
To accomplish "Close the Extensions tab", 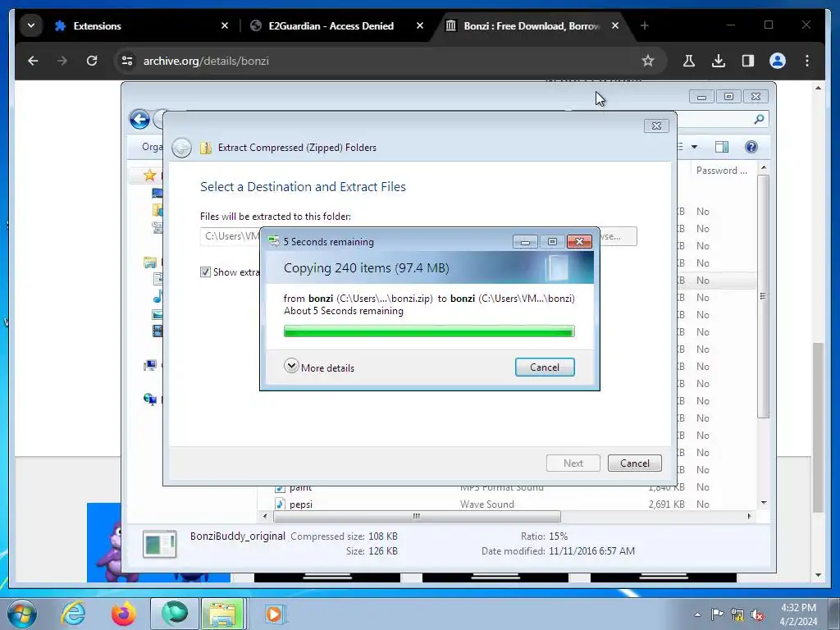I will [x=225, y=25].
